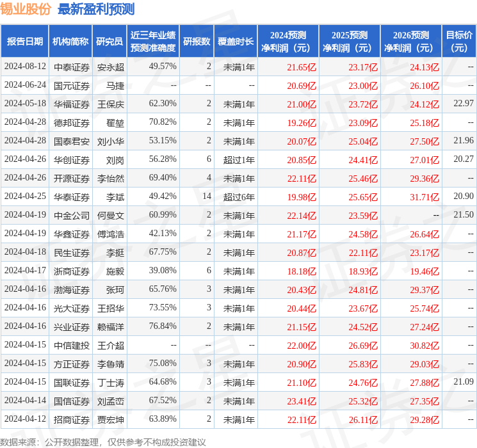477x448 pixels.
Task: Select the 国联证券 institution cell
Action: pyautogui.click(x=72, y=383)
